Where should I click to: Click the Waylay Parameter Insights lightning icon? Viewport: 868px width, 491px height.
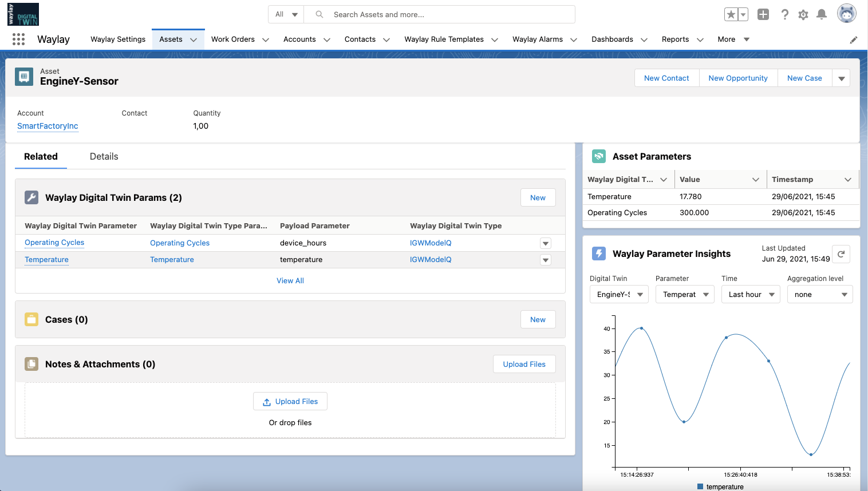pyautogui.click(x=599, y=254)
